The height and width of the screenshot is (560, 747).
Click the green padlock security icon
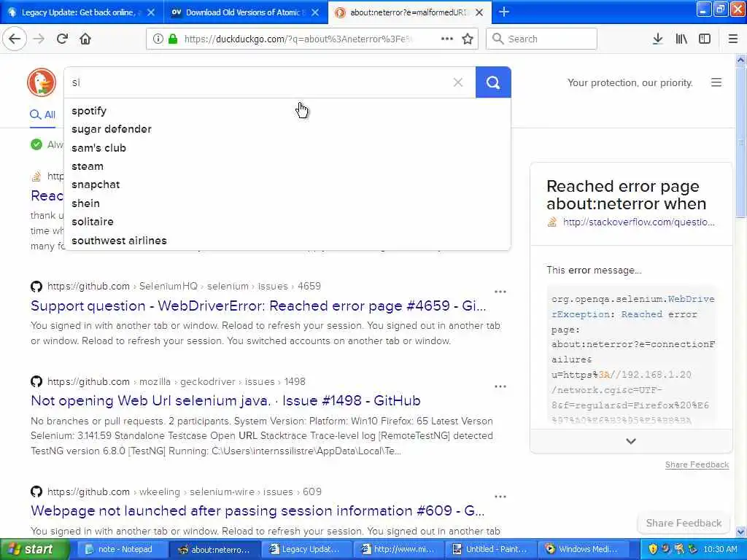pos(173,39)
